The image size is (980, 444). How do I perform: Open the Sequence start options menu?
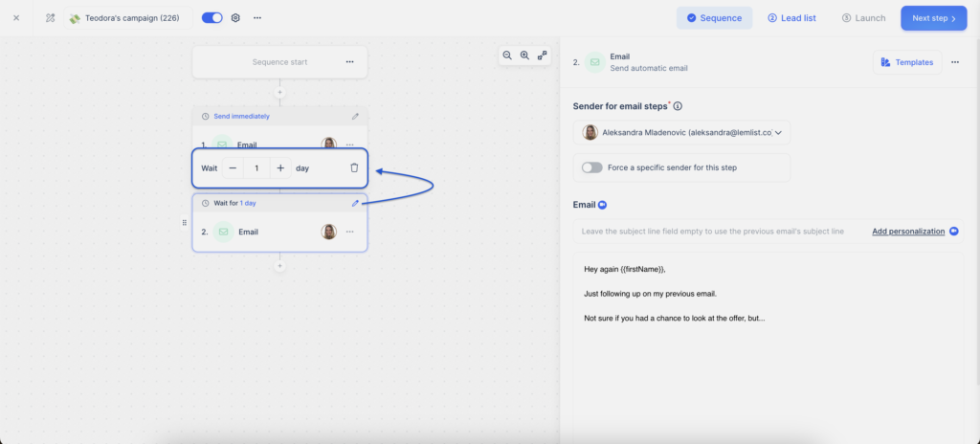click(x=349, y=62)
